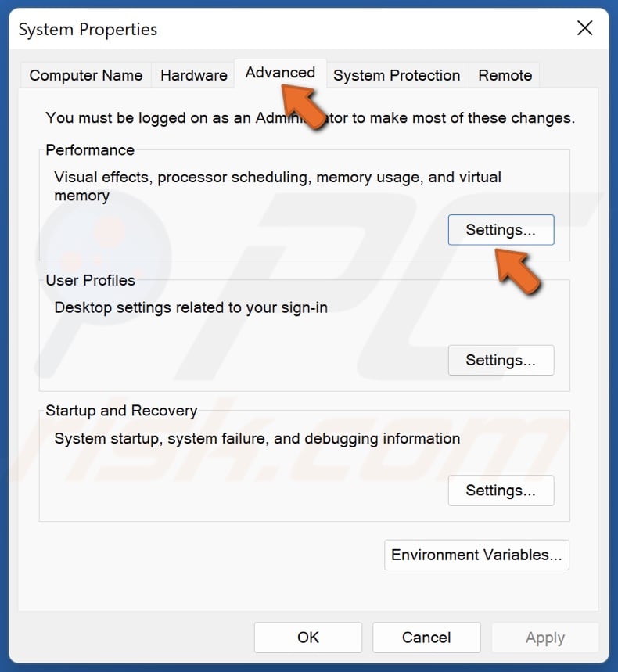Select the Hardware tab
Screen dimensions: 618x672
click(x=193, y=75)
